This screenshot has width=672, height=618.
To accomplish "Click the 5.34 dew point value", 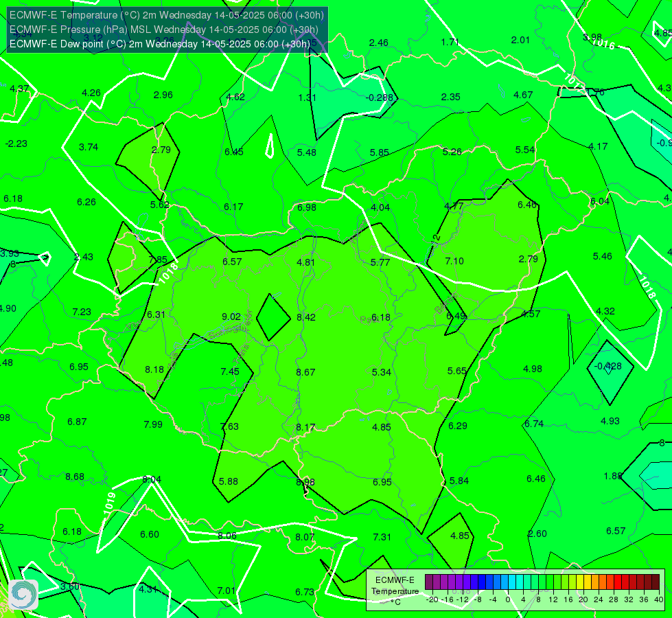I will (x=382, y=371).
